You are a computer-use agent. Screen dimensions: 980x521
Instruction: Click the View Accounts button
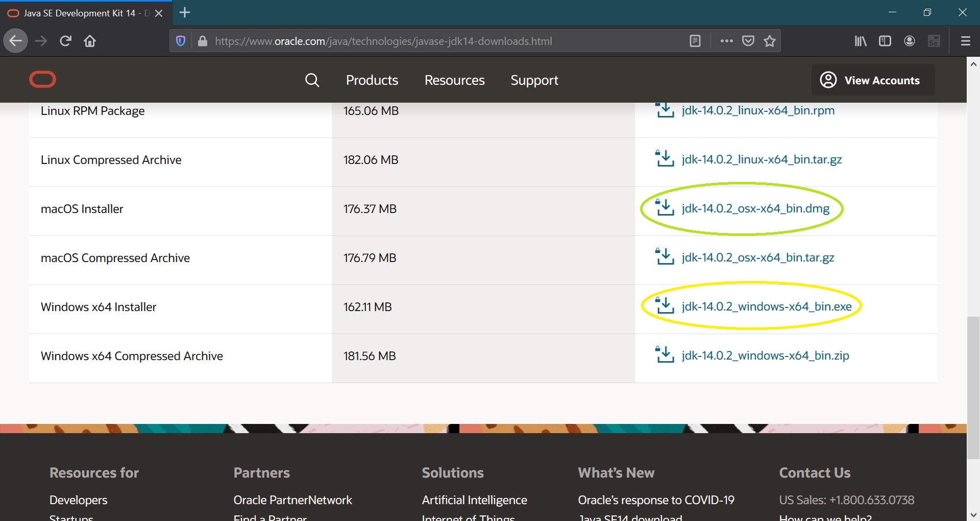pyautogui.click(x=873, y=80)
